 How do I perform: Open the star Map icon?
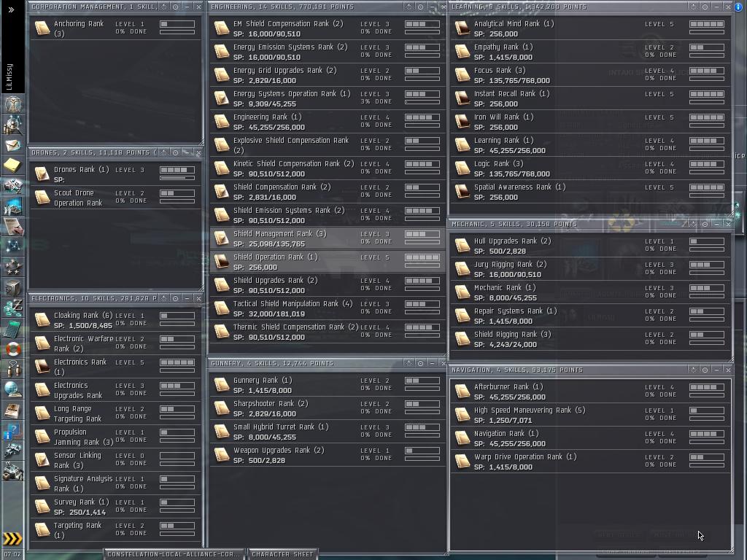pyautogui.click(x=13, y=246)
